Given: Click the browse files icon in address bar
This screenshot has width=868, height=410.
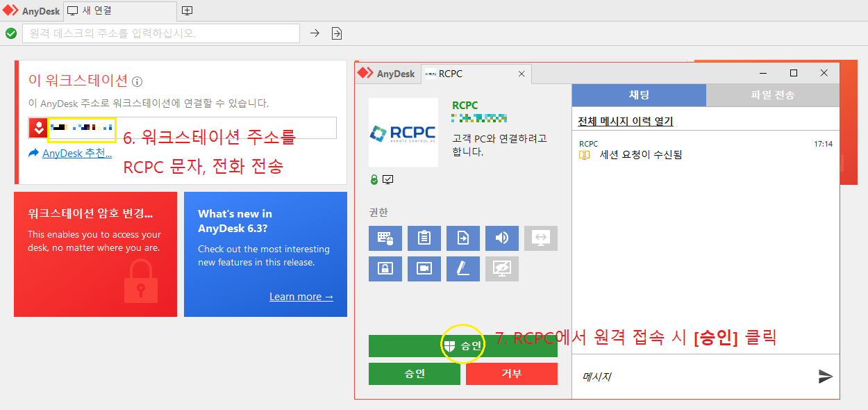Looking at the screenshot, I should [337, 33].
